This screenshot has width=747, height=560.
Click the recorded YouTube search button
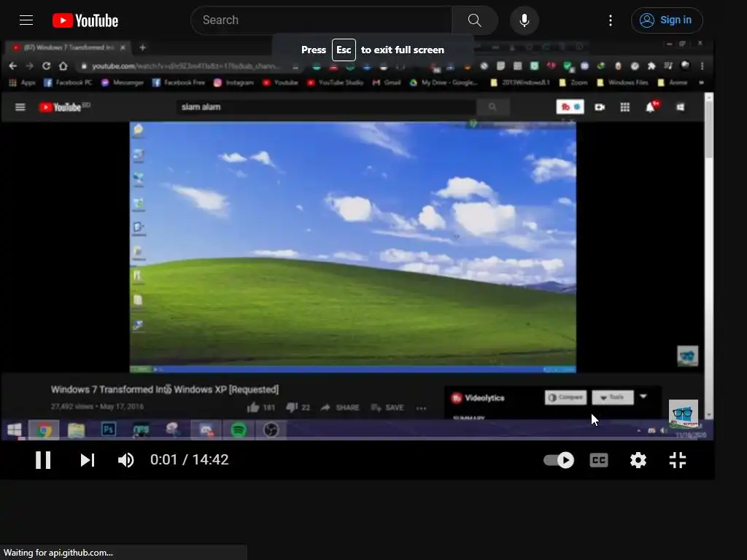(492, 107)
